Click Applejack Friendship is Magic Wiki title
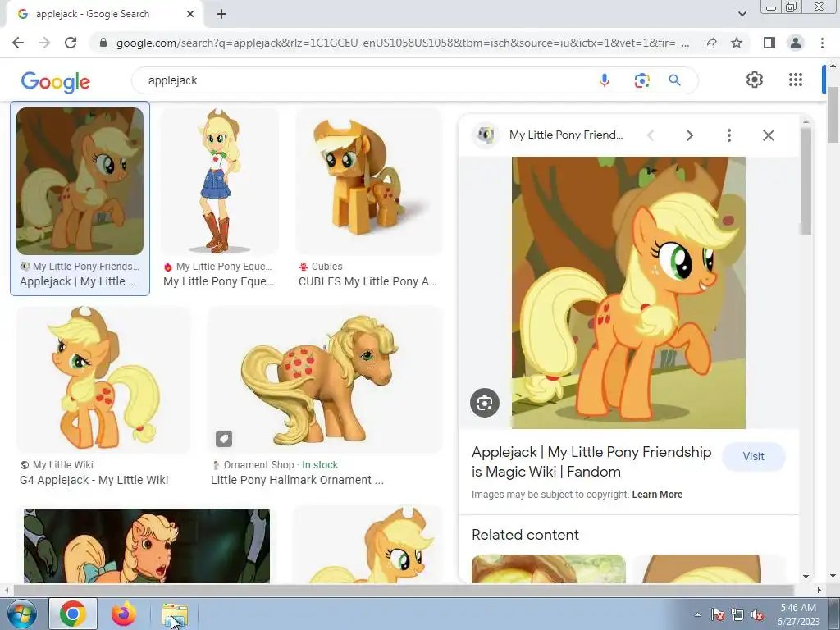Screen dimensions: 840x630 click(591, 462)
